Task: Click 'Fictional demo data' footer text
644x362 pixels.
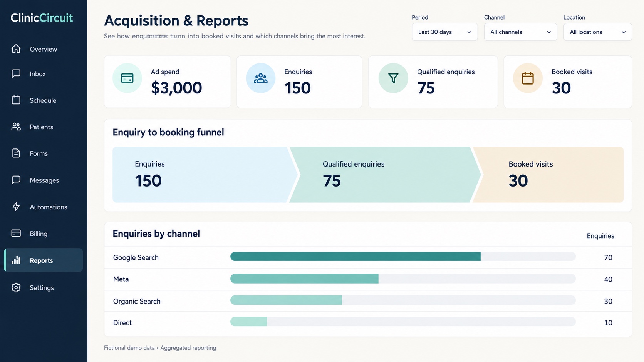Action: click(129, 348)
